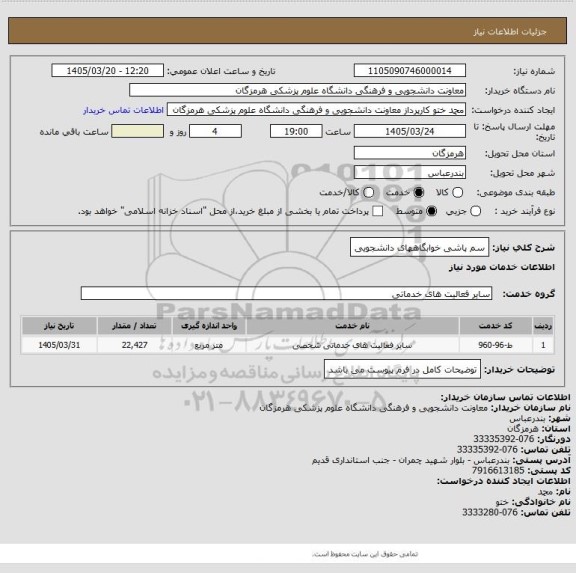Click the response deadline date 1405/03/24

410,131
